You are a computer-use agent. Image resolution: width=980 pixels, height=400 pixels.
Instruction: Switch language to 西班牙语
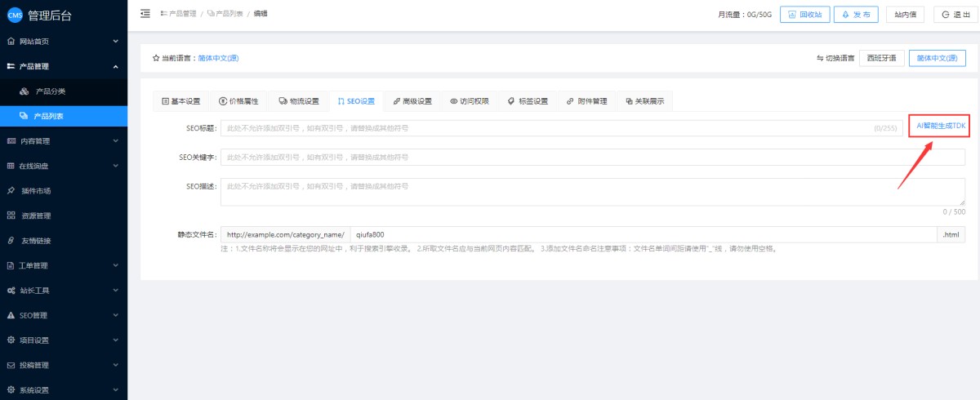(881, 58)
